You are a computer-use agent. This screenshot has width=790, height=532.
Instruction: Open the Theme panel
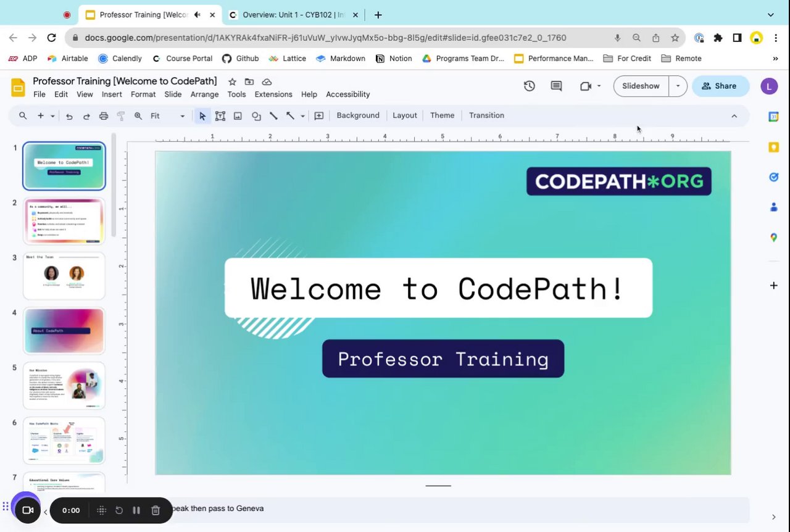[x=442, y=115]
